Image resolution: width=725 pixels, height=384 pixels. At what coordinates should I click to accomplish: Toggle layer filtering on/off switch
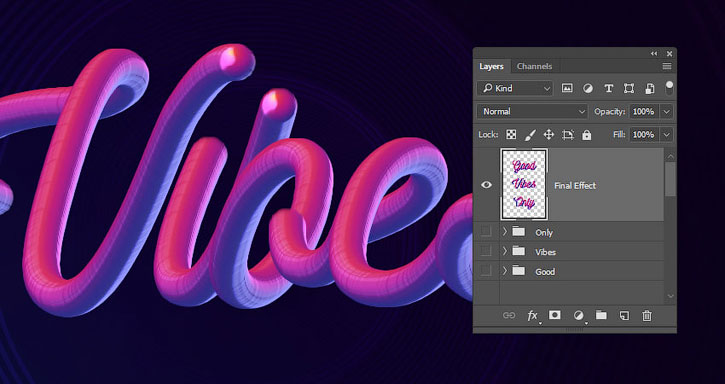(669, 88)
